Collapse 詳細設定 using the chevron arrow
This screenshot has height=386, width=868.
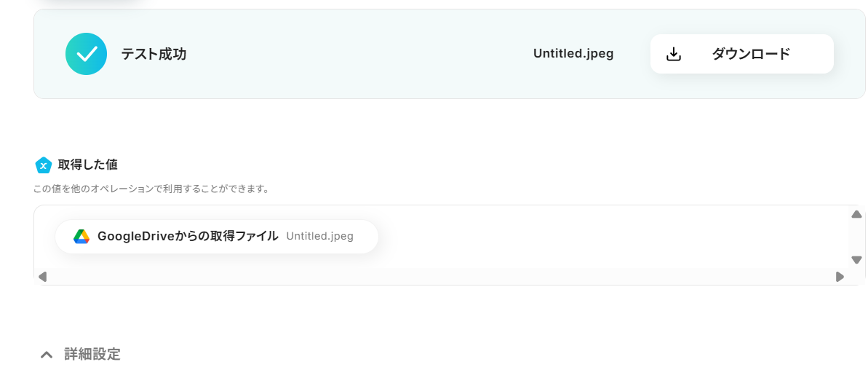tap(47, 355)
